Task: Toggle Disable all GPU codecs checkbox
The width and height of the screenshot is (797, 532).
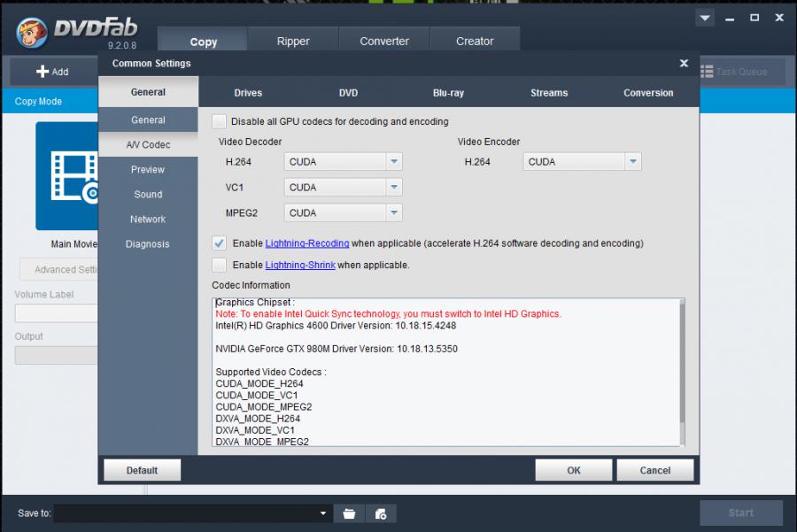Action: click(219, 121)
